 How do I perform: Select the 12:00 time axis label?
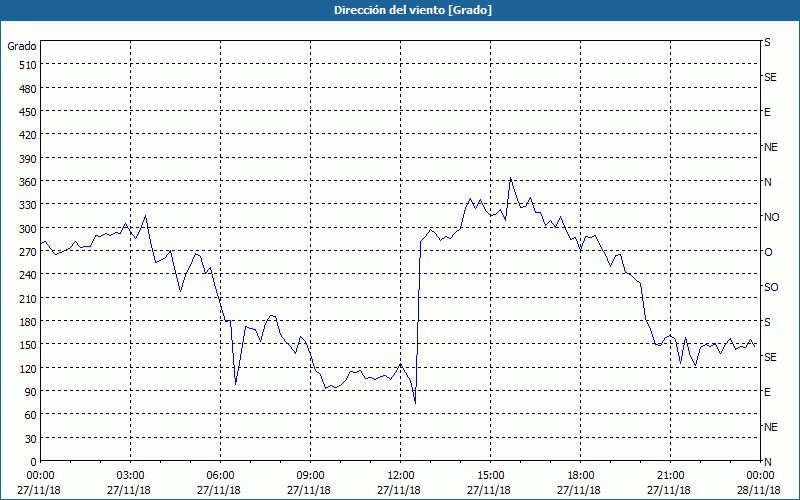click(x=401, y=476)
